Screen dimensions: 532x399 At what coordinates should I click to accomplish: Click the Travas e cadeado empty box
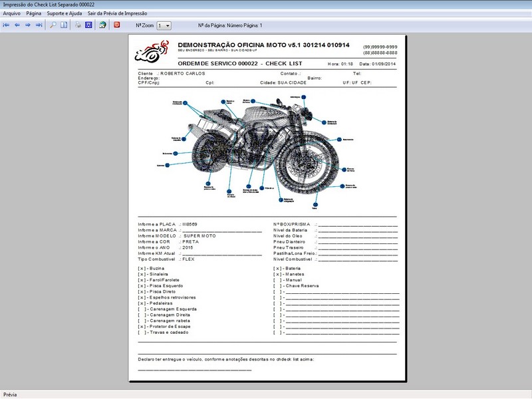click(x=142, y=332)
